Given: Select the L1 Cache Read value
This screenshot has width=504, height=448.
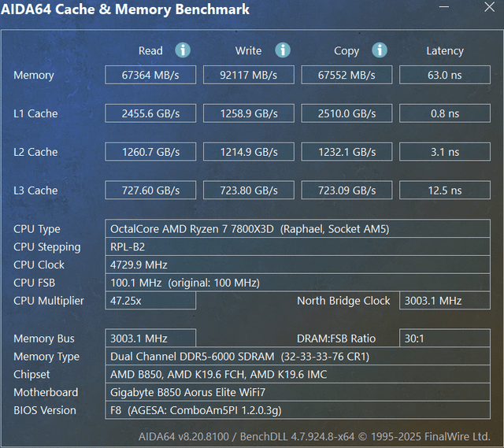Looking at the screenshot, I should [x=150, y=113].
